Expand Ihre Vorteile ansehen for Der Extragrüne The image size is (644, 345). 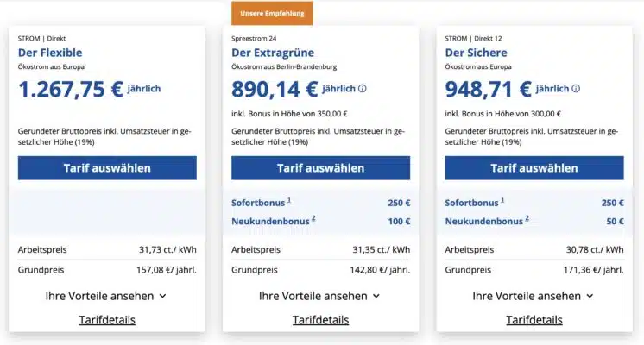click(x=319, y=296)
